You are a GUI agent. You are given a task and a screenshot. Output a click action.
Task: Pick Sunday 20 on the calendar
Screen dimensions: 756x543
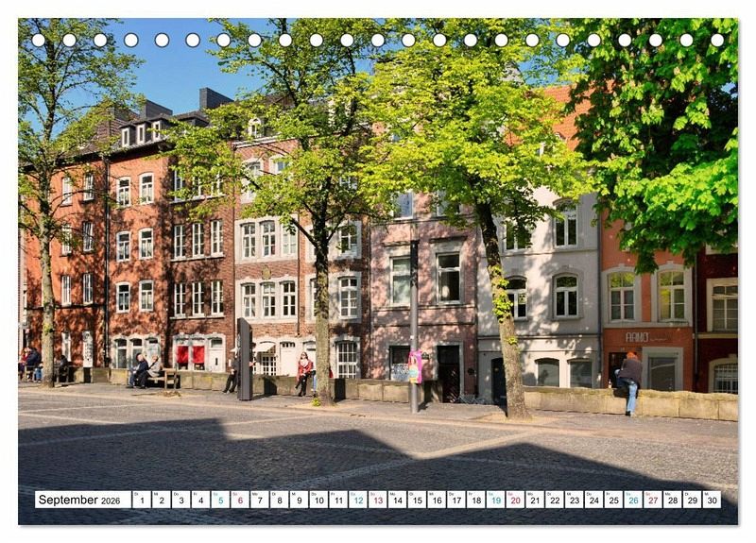tap(515, 500)
